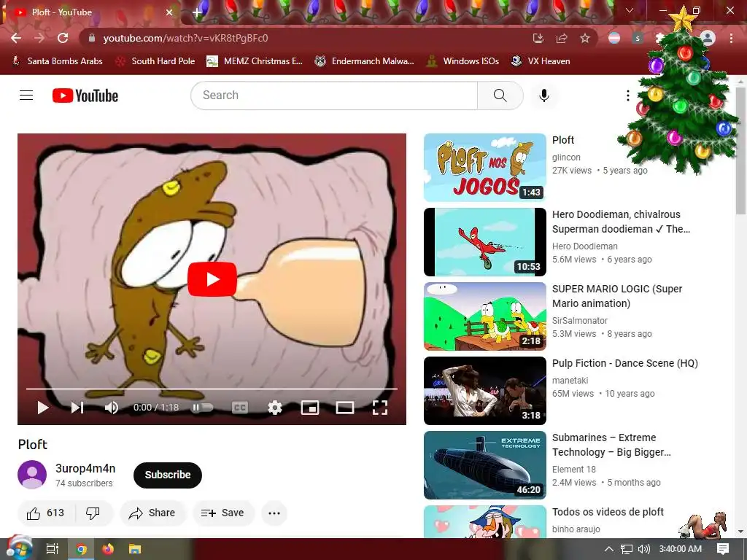
Task: Open VX Heaven bookmark
Action: click(541, 61)
